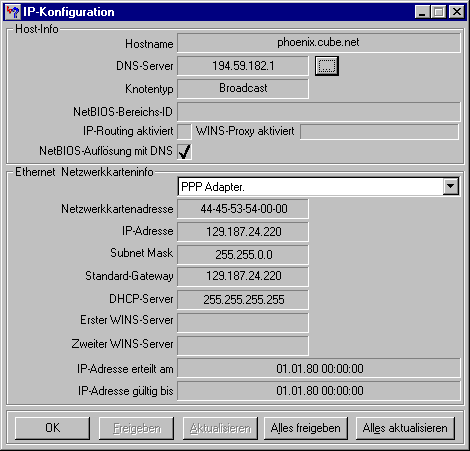Click the Freigeben button
The width and height of the screenshot is (470, 451).
(x=136, y=428)
